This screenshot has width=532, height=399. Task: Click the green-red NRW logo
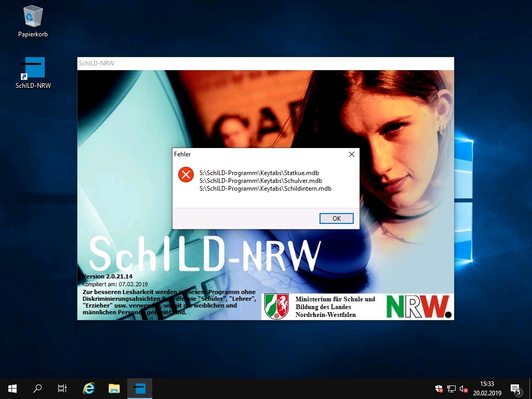pyautogui.click(x=419, y=307)
